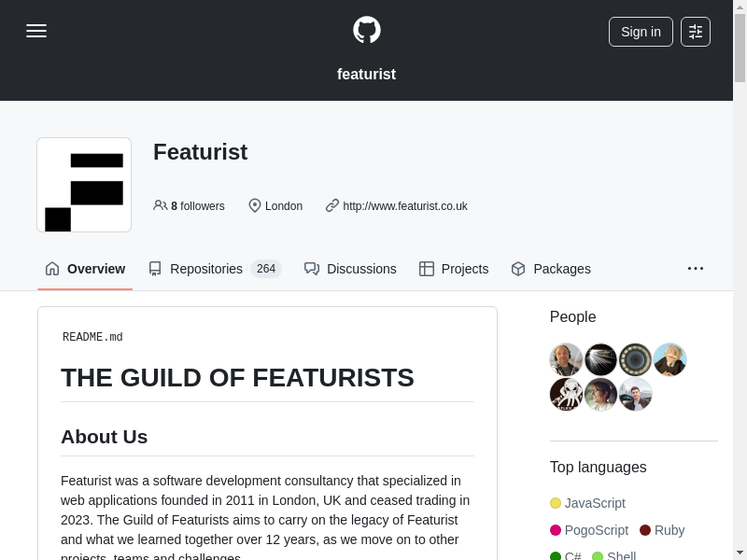Screen dimensions: 747x560
Task: Open the hamburger navigation menu
Action: click(36, 31)
